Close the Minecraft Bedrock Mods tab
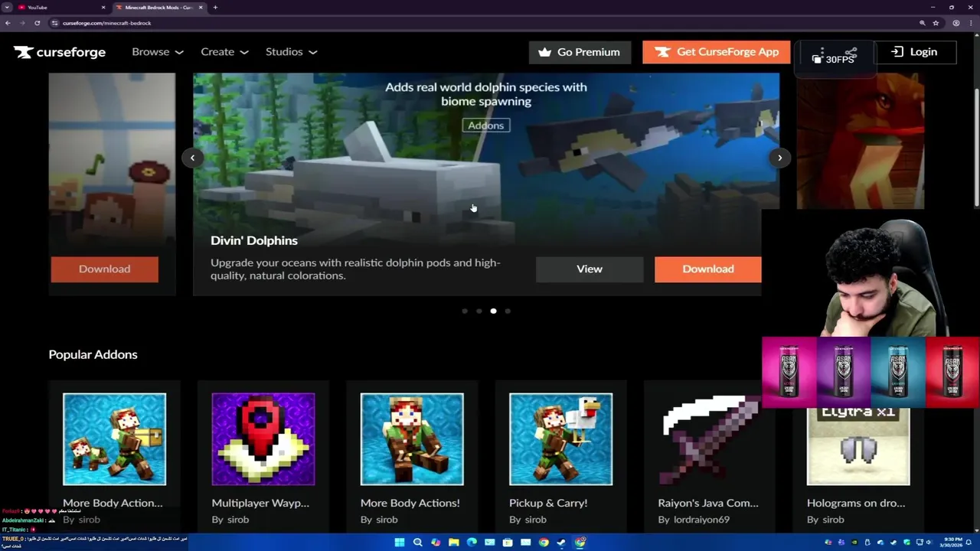Viewport: 980px width, 551px height. (x=201, y=8)
